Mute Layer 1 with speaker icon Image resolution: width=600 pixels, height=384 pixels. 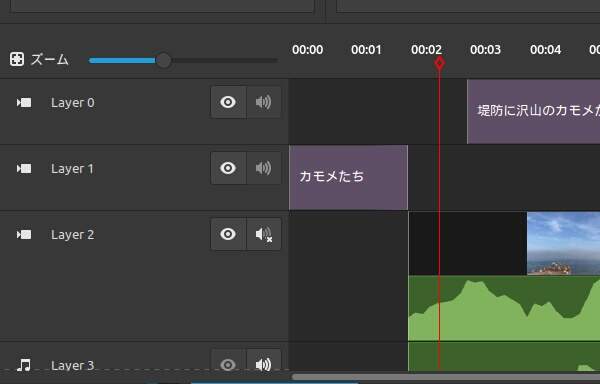264,168
